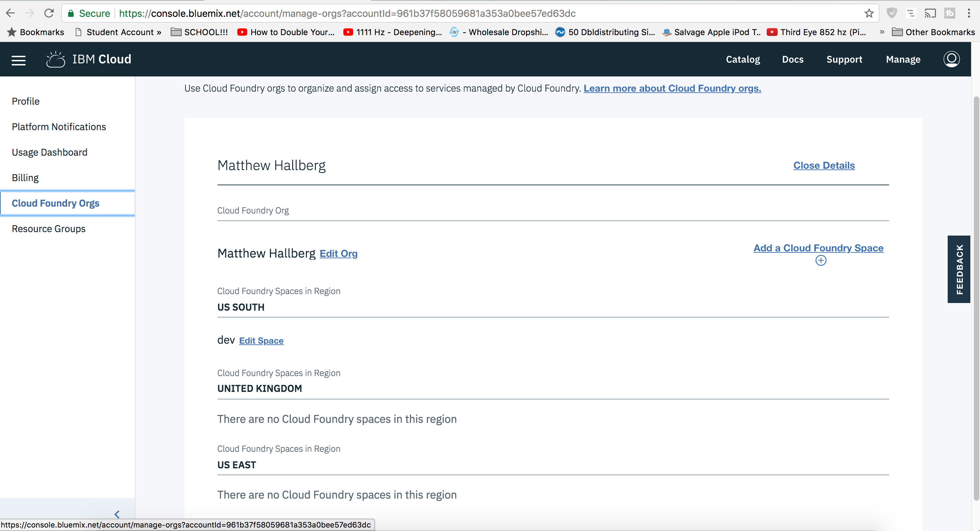This screenshot has width=980, height=531.
Task: Click the Cloud Foundry Org label
Action: (253, 210)
